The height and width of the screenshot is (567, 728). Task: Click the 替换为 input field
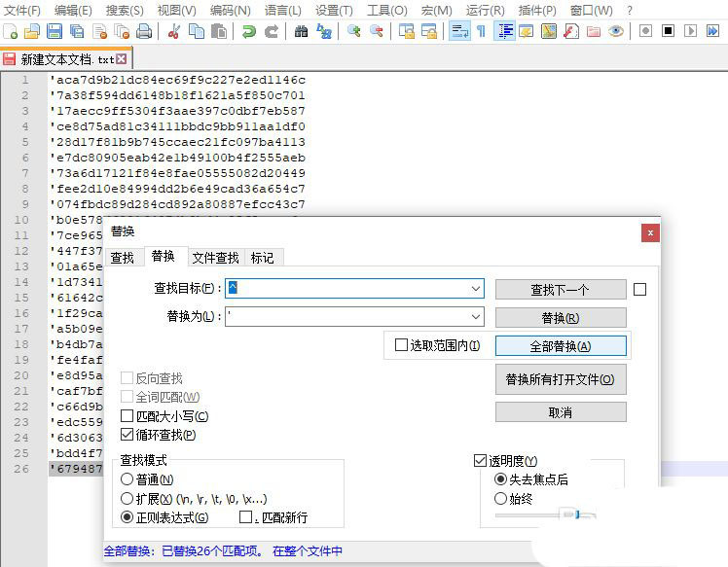pos(354,317)
